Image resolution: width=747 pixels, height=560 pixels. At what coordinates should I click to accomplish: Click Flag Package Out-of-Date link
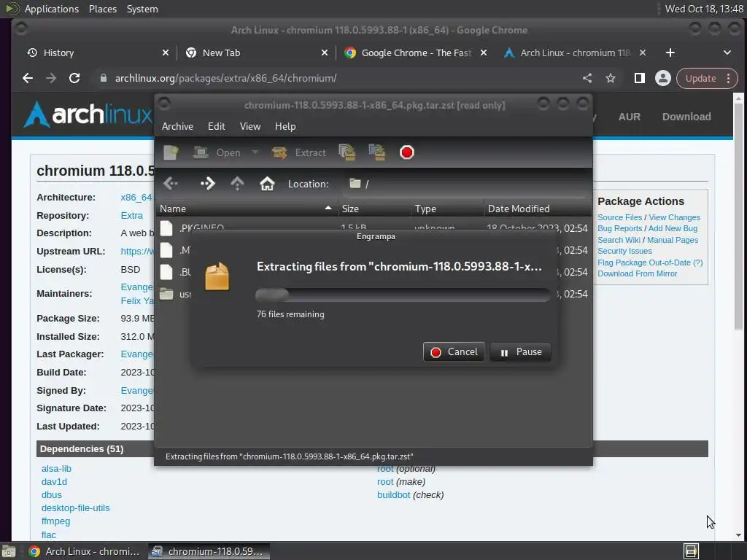650,262
